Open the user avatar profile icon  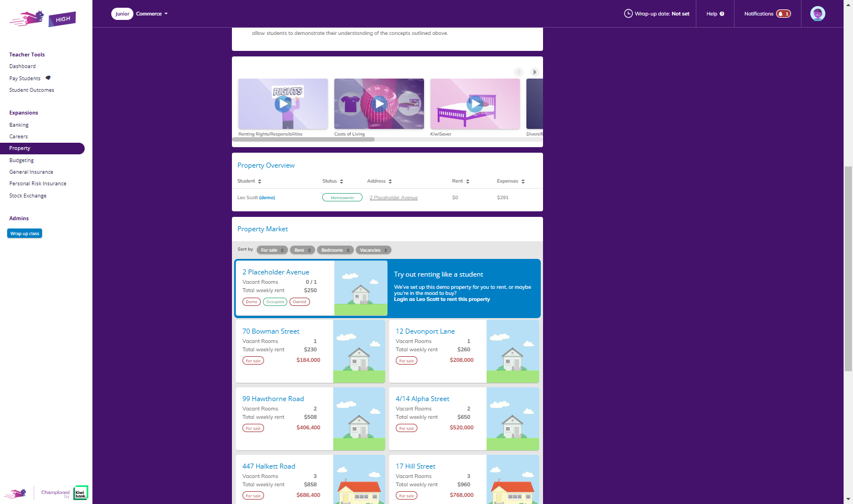(818, 14)
